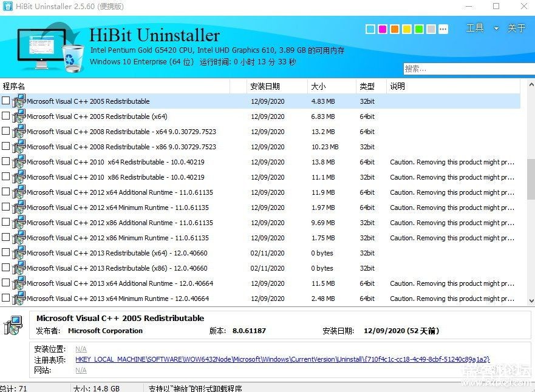535x392 pixels.
Task: Click icon of 2013 Redistributable (x64) 12.0.40660
Action: click(19, 252)
